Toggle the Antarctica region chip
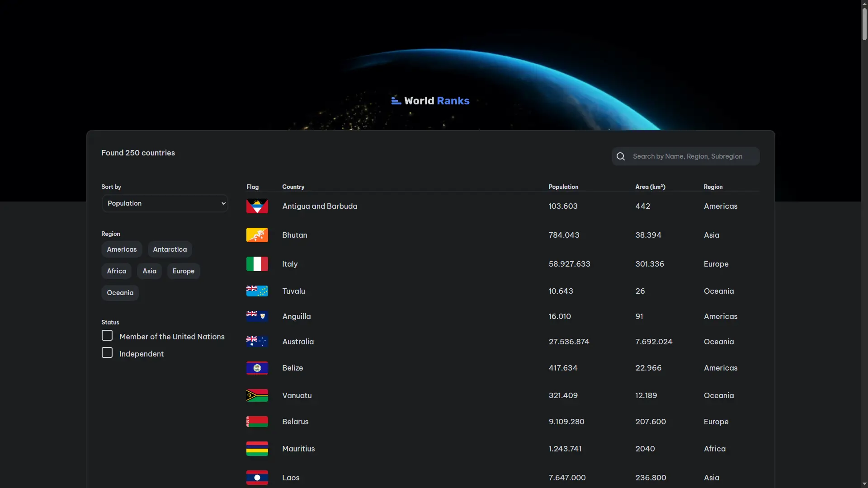The image size is (868, 488). point(170,249)
